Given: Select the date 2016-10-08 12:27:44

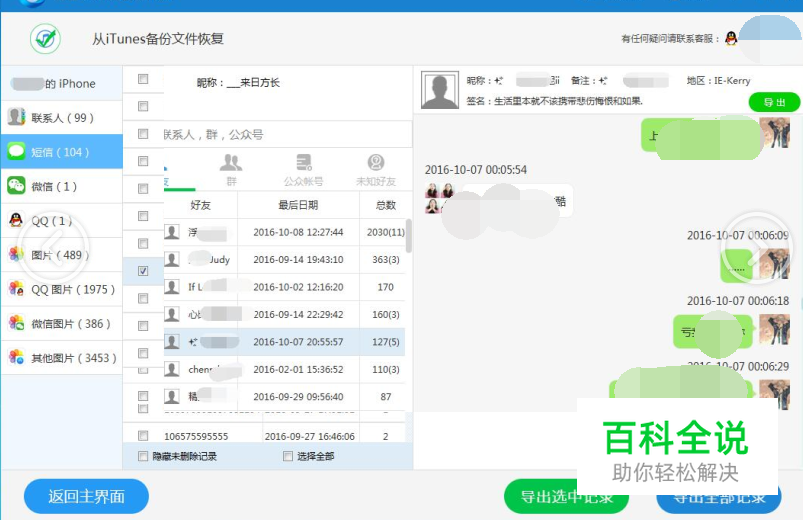Looking at the screenshot, I should coord(298,232).
